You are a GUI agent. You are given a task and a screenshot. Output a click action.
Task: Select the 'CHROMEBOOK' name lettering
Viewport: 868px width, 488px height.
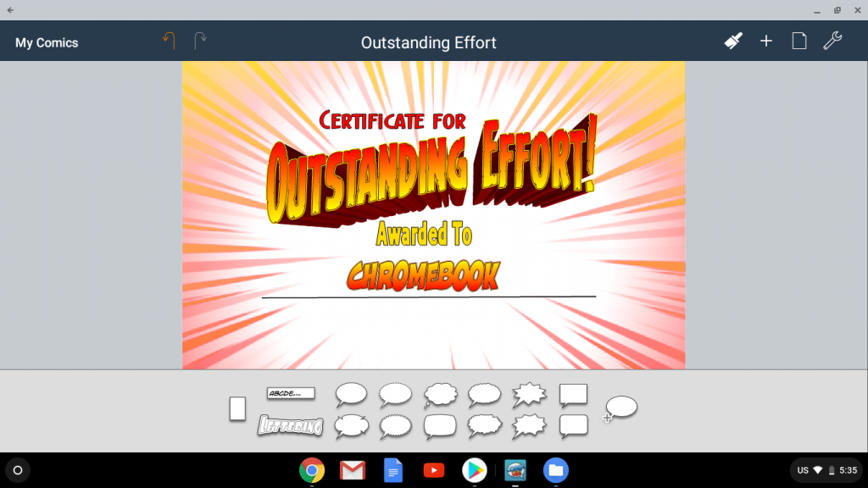pyautogui.click(x=424, y=275)
